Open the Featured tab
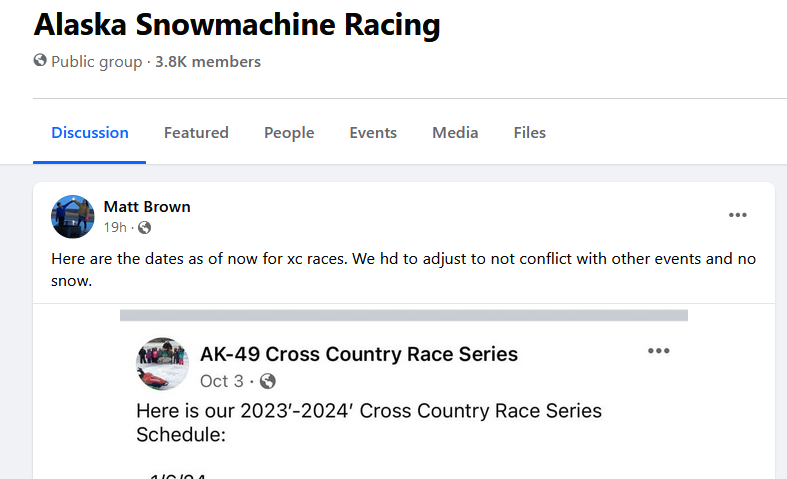 196,133
